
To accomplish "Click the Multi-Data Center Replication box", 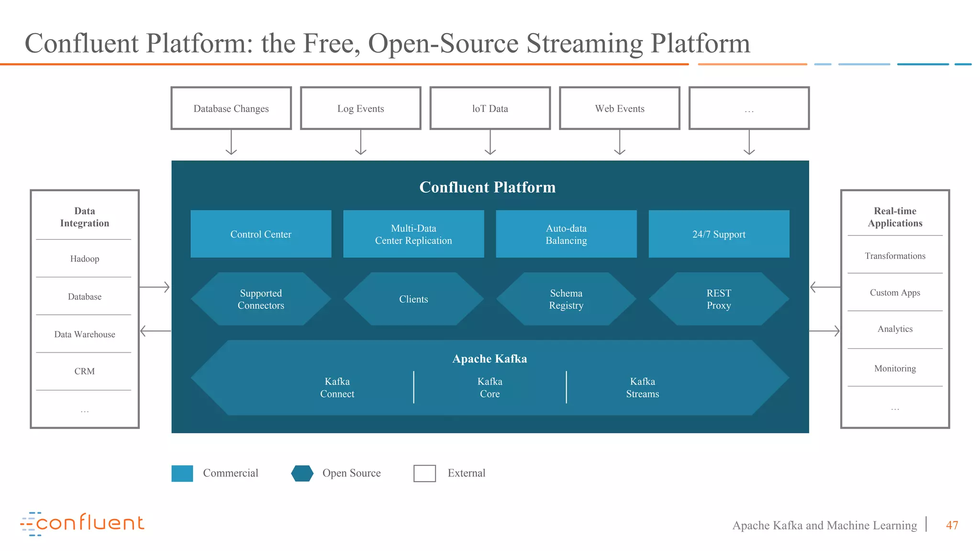I will click(413, 234).
